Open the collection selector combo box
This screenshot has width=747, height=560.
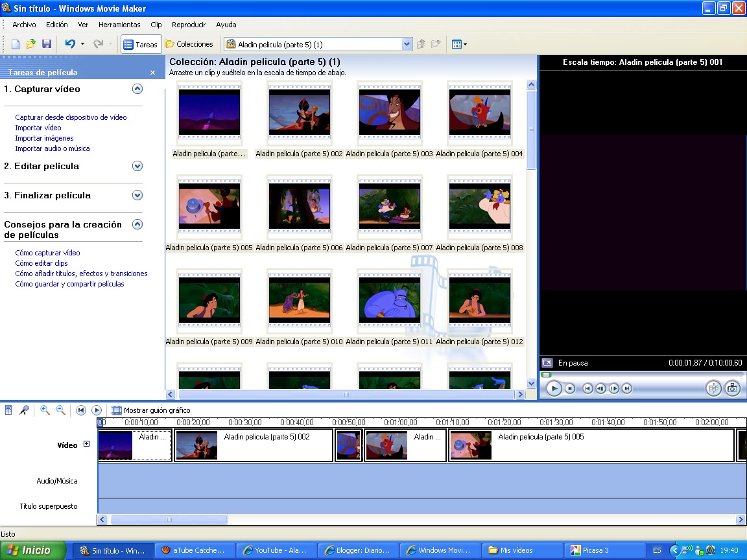[x=318, y=44]
